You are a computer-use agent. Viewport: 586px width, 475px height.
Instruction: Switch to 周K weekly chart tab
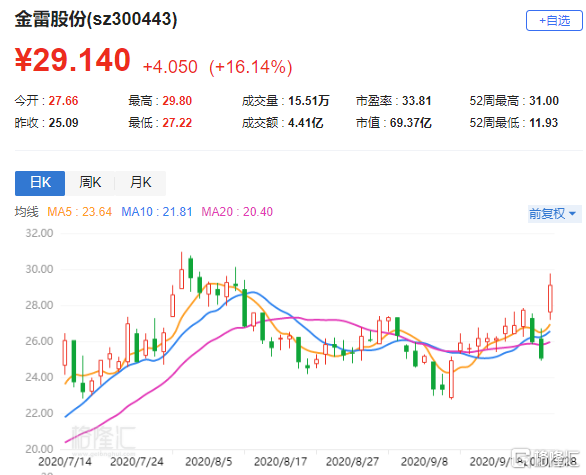tap(90, 183)
